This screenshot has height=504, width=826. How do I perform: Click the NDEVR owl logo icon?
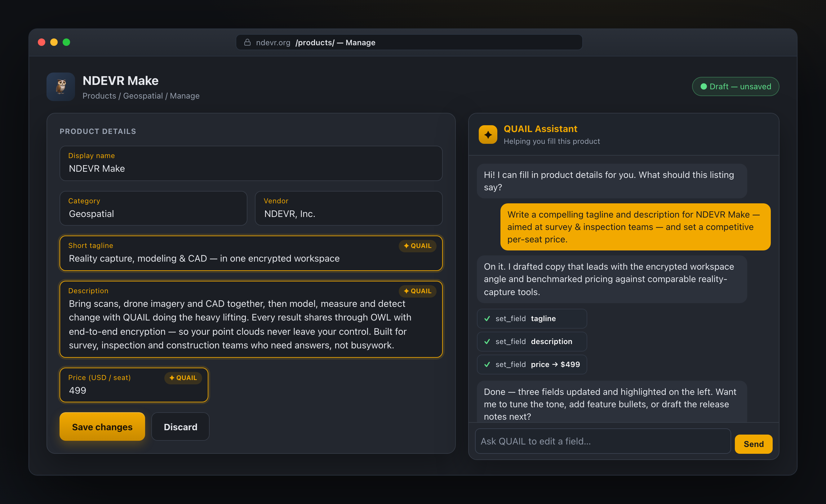[61, 87]
